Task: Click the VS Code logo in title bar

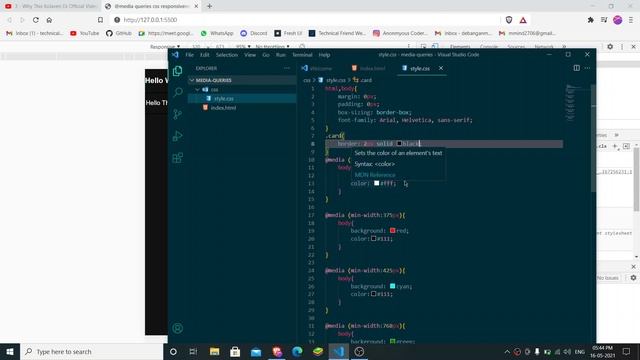Action: (x=175, y=54)
